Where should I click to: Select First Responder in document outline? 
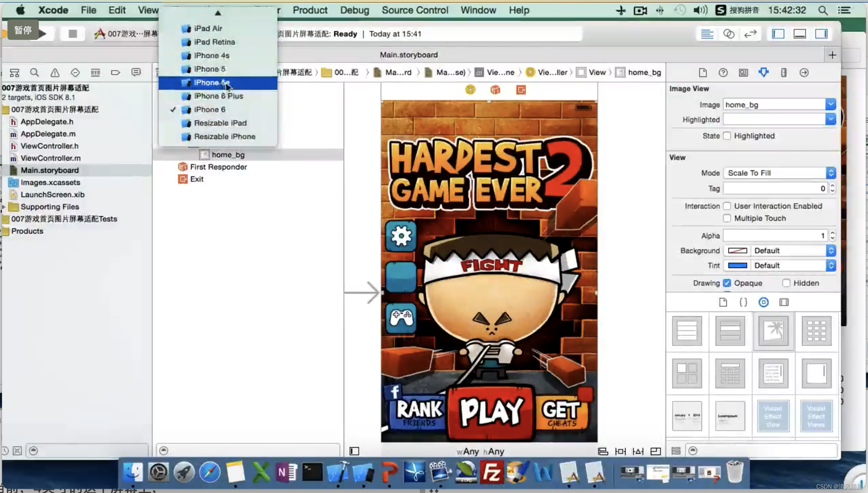(219, 167)
